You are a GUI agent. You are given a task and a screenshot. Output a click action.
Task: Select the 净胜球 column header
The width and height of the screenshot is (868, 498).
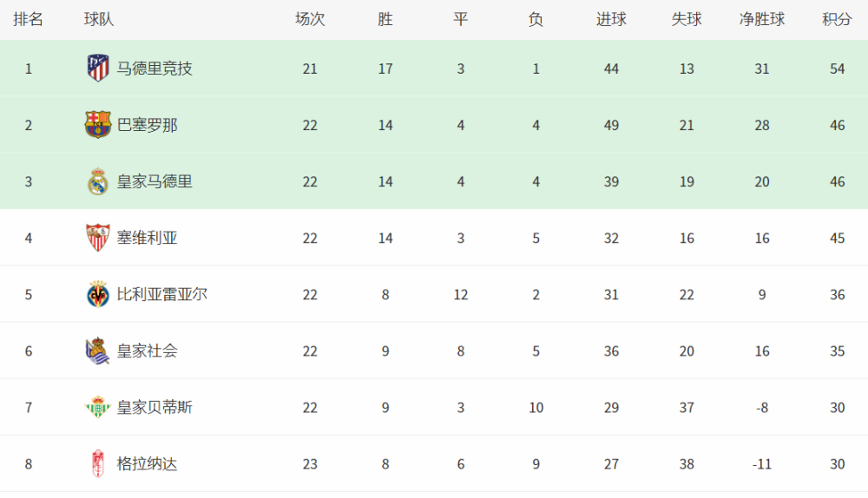coord(762,19)
